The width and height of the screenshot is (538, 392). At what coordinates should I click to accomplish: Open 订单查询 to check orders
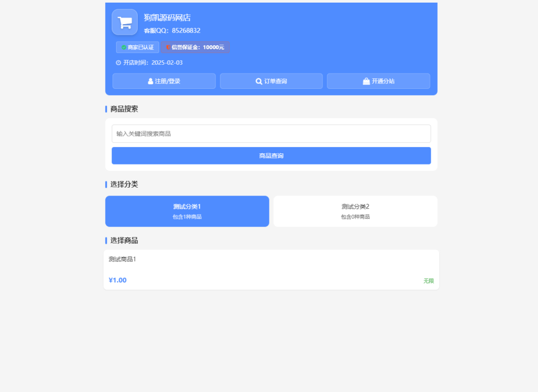(x=271, y=80)
